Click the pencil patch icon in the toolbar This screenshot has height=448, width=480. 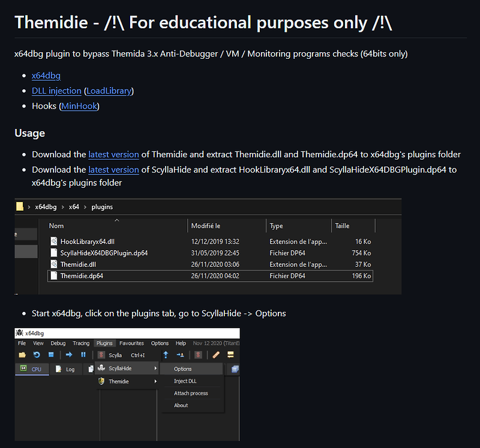[x=215, y=355]
